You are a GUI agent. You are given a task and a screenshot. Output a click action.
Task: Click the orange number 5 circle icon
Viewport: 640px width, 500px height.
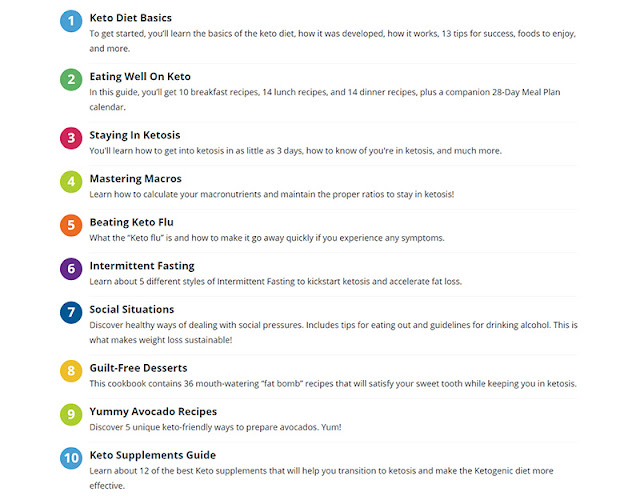click(70, 225)
